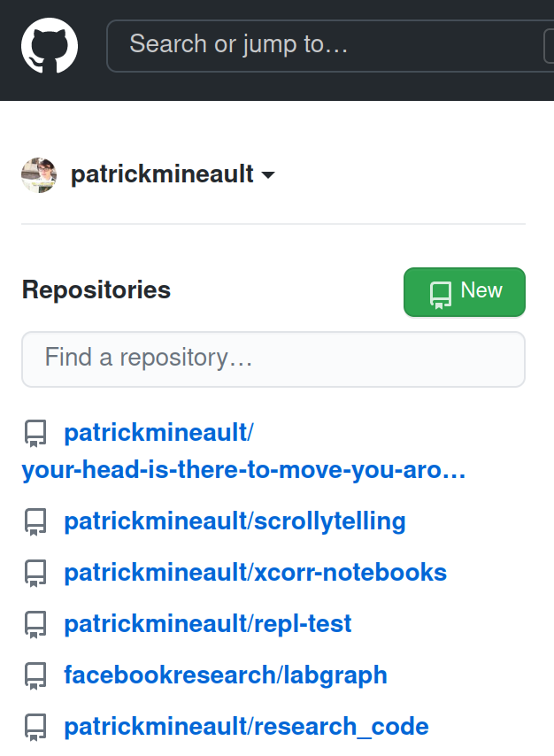This screenshot has height=756, width=554.
Task: Open patrickmineault/xcorr-notebooks repository
Action: [256, 573]
